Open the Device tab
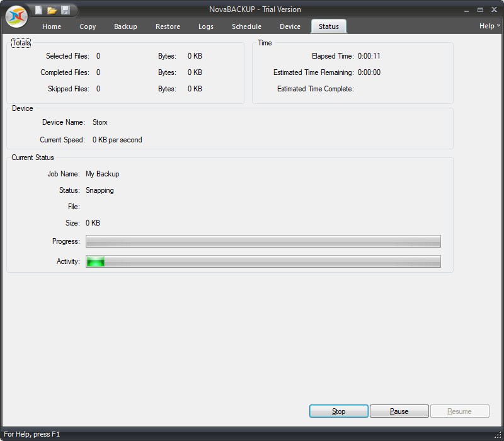 [x=290, y=26]
